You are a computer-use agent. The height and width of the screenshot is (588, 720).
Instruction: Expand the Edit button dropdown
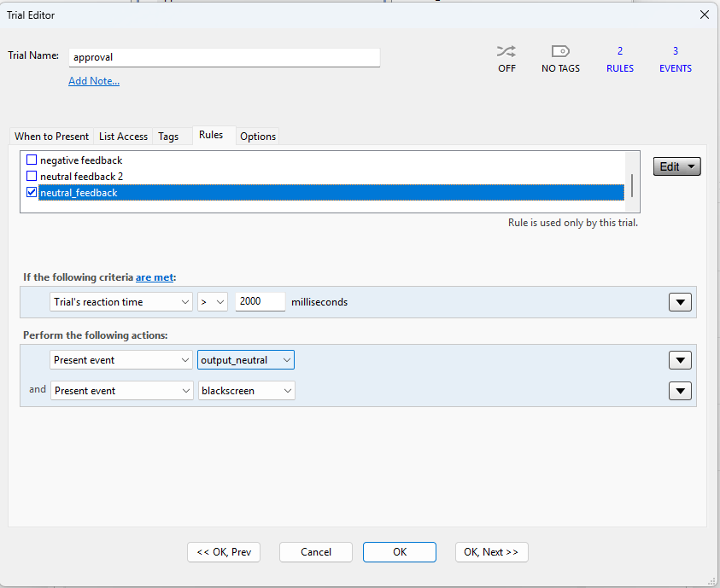tap(676, 166)
